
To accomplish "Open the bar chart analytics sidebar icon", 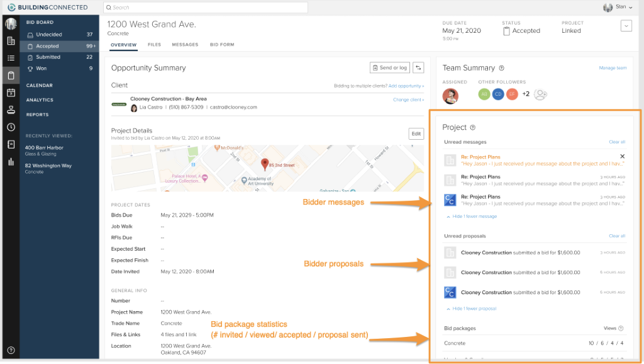I will pos(11,162).
